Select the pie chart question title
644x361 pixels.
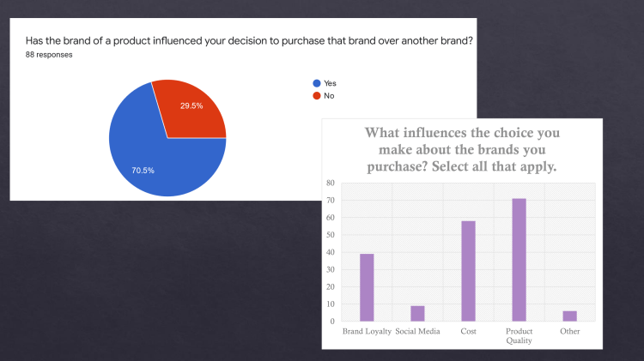[x=250, y=40]
